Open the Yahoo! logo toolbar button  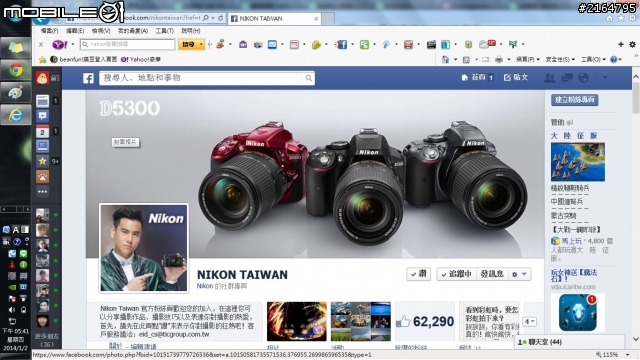coord(60,44)
